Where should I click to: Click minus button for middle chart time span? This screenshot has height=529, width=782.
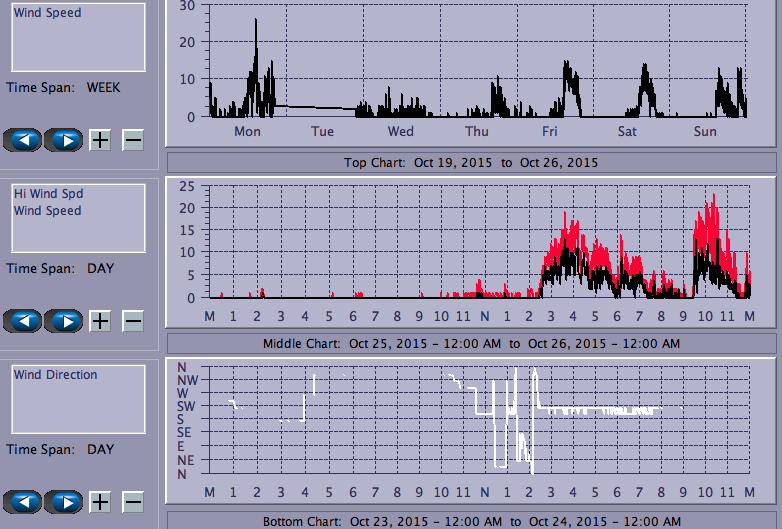pyautogui.click(x=133, y=321)
